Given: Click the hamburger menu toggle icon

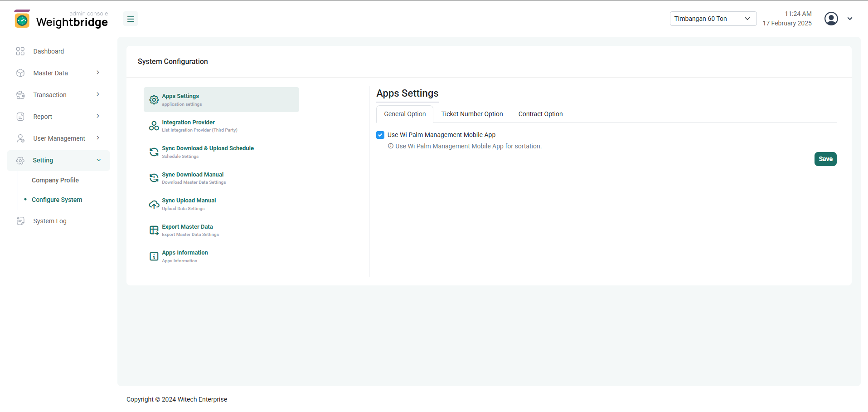Looking at the screenshot, I should point(131,19).
